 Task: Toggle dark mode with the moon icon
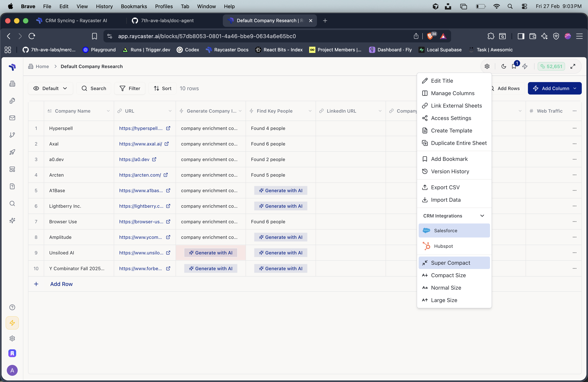point(504,66)
